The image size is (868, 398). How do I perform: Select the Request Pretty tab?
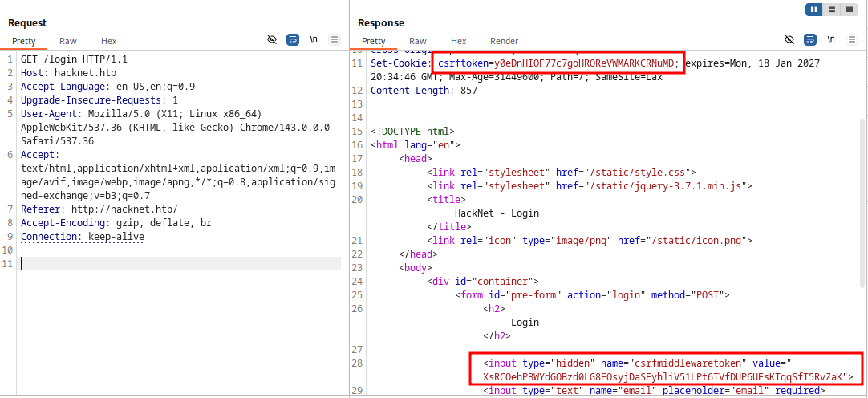click(x=24, y=41)
